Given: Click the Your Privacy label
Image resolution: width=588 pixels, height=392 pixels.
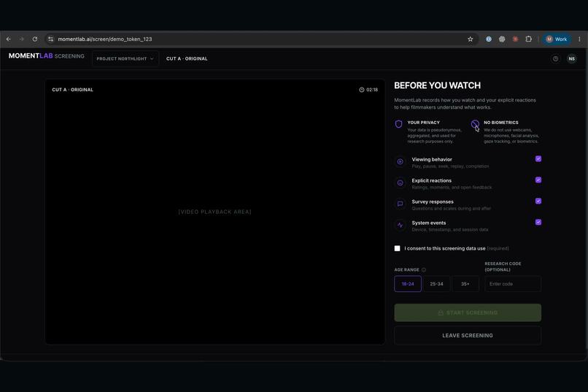Looking at the screenshot, I should [423, 123].
